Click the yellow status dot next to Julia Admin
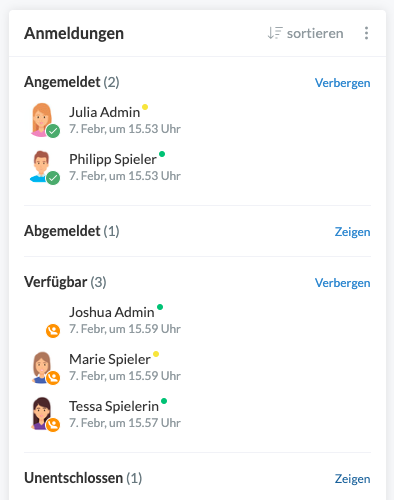Screen dimensions: 394x500 pyautogui.click(x=145, y=107)
